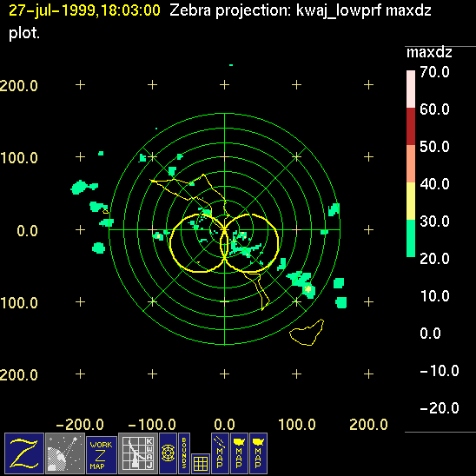Screen dimensions: 476x476
Task: Click the first USA-shaped MAP icon
Action: 239,453
